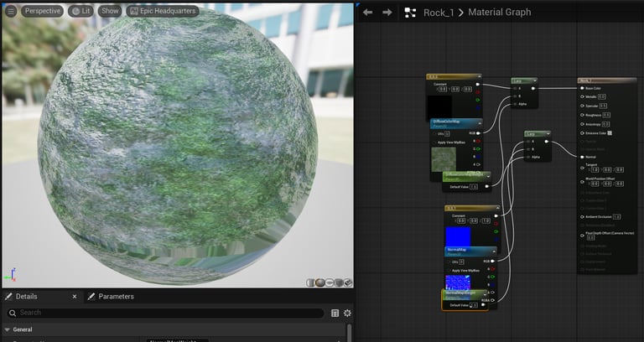Click the DiffuseColorMapWeight output pin
The height and width of the screenshot is (342, 644).
[487, 187]
